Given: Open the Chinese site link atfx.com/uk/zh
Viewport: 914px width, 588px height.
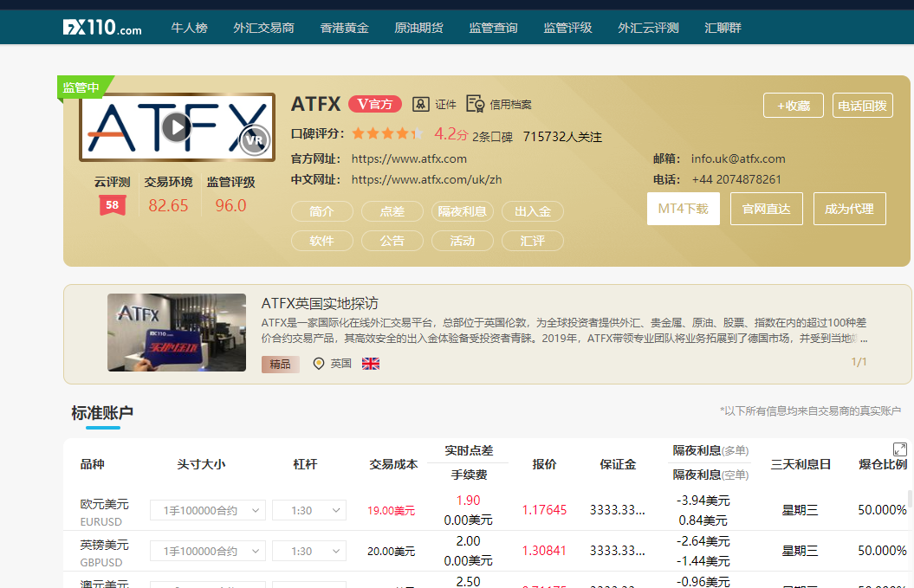Looking at the screenshot, I should click(x=427, y=180).
